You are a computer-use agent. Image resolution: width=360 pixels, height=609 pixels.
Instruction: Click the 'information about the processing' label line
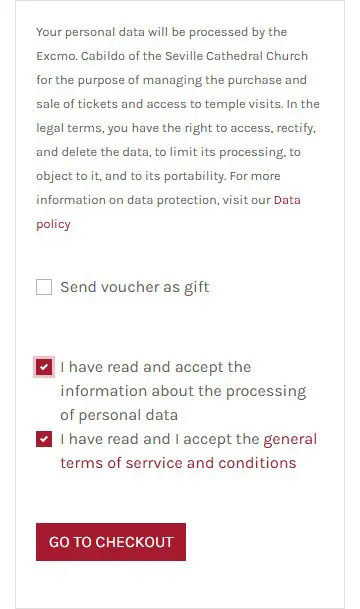(x=183, y=391)
